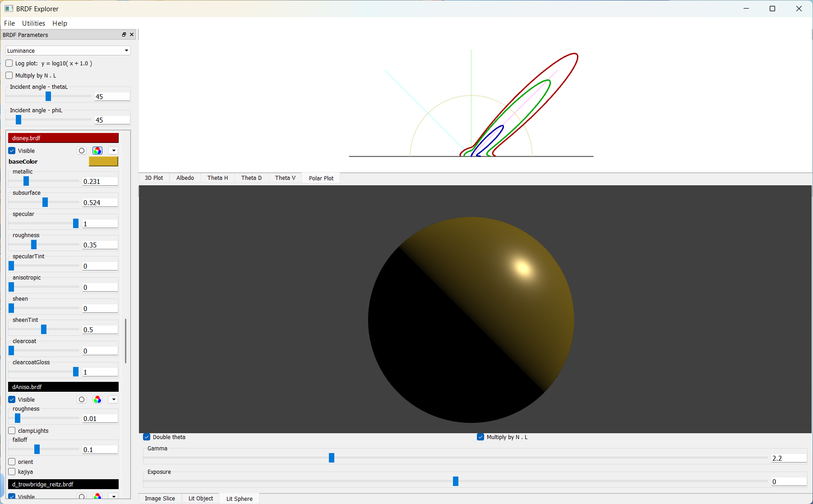The width and height of the screenshot is (813, 504).
Task: Switch to the Theta V tab
Action: (x=285, y=178)
